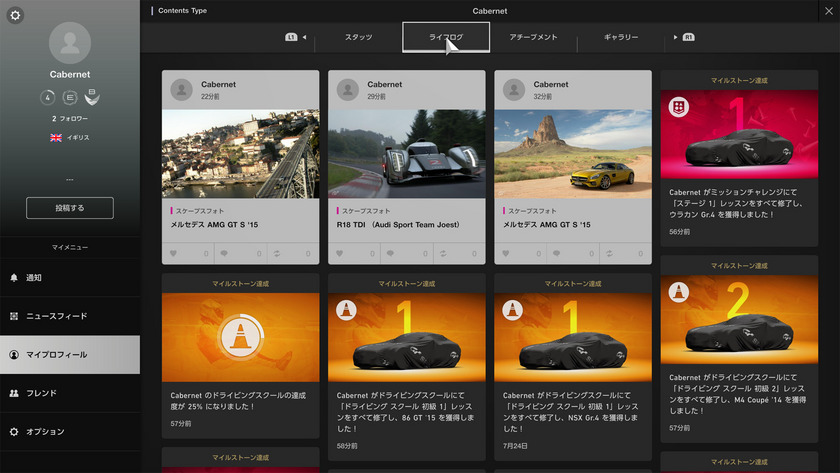Select the ライフログ tab
The width and height of the screenshot is (840, 473).
(446, 37)
